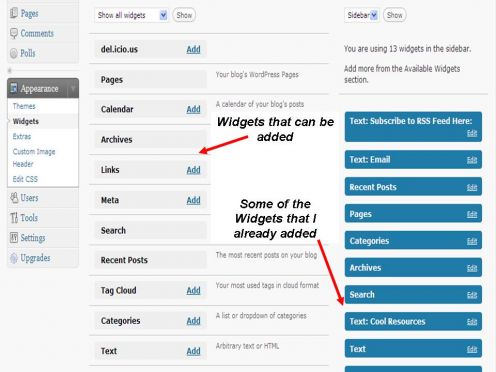Open Polls in the admin menu
Screen dimensions: 496x372
[28, 53]
